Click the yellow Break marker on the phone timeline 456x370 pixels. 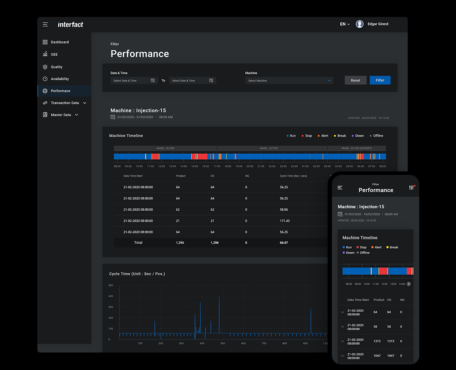pos(371,271)
